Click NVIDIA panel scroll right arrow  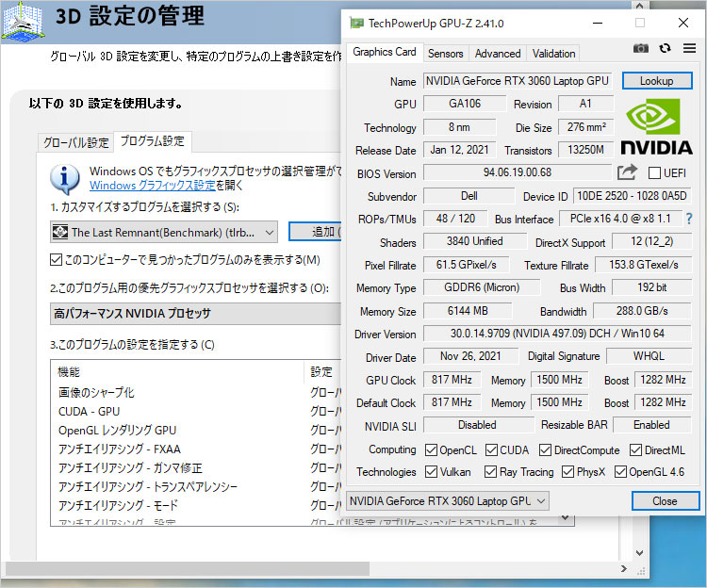tap(624, 568)
